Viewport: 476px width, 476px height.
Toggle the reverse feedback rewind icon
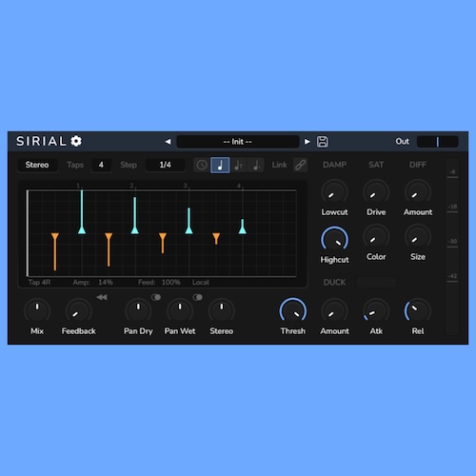point(102,297)
